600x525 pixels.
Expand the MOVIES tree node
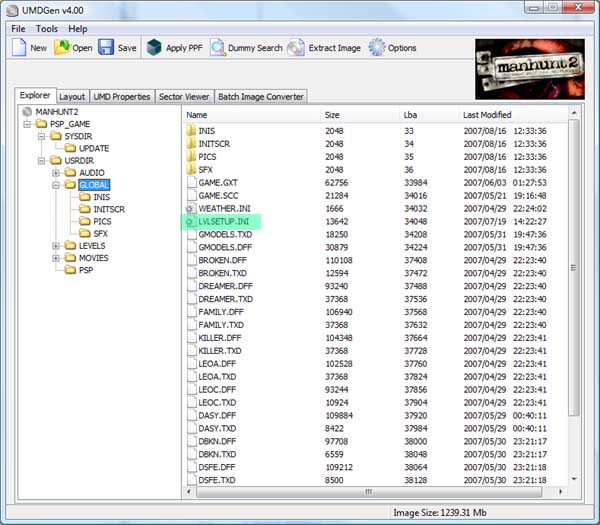click(x=56, y=258)
